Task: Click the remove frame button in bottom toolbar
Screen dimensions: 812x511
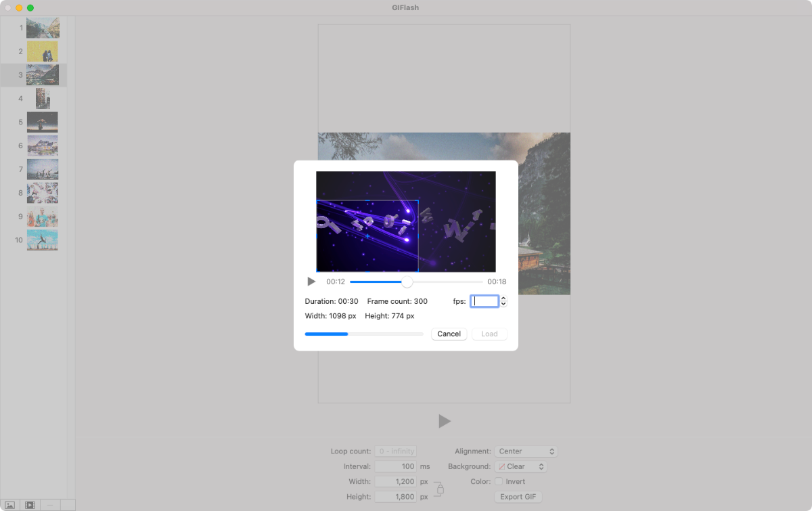Action: point(50,504)
